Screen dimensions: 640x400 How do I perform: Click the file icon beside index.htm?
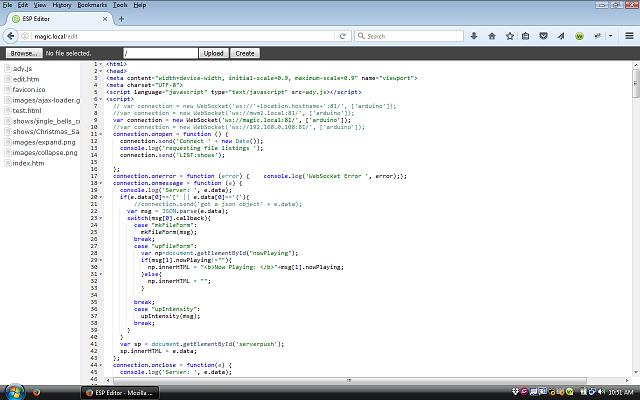point(8,163)
